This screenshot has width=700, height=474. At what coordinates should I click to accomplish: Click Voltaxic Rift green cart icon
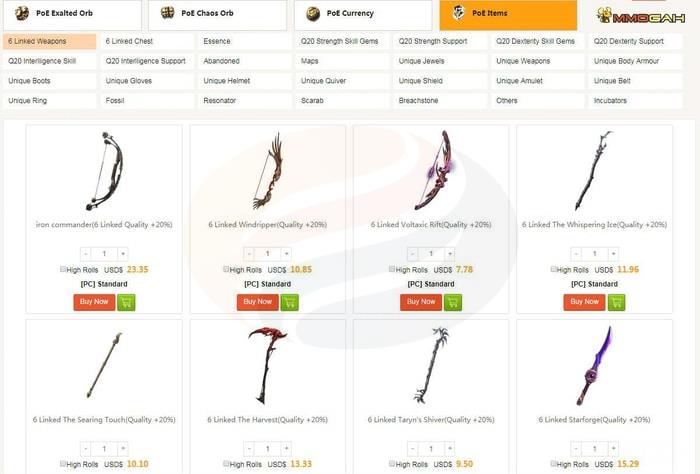(453, 302)
